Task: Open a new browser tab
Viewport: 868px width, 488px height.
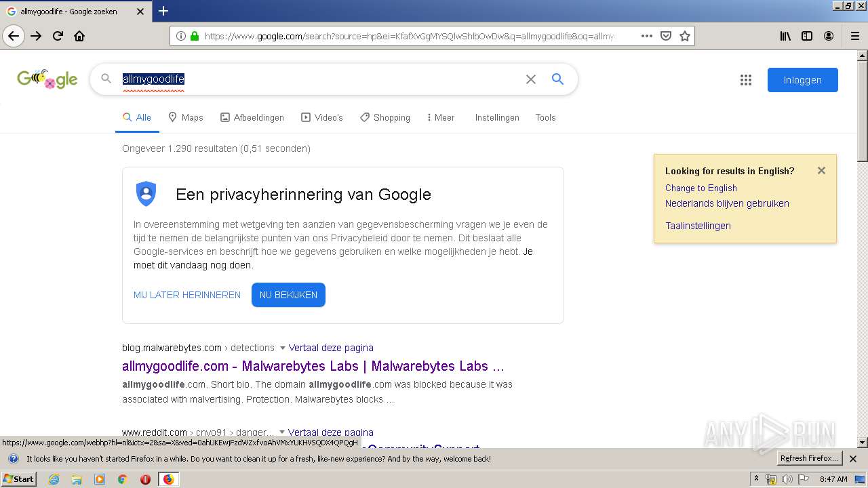Action: pos(163,11)
